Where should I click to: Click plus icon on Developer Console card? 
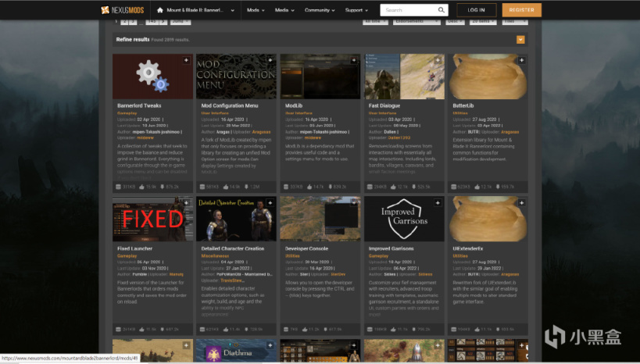coord(354,203)
